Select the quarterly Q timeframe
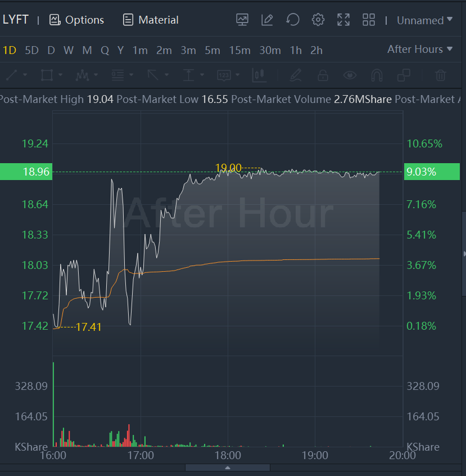This screenshot has height=476, width=466. 105,51
